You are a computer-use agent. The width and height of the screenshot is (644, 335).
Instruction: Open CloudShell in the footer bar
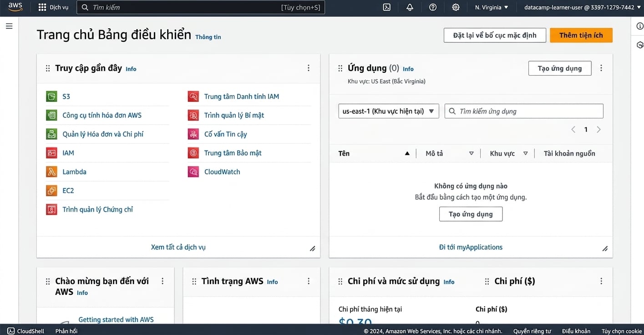point(26,331)
